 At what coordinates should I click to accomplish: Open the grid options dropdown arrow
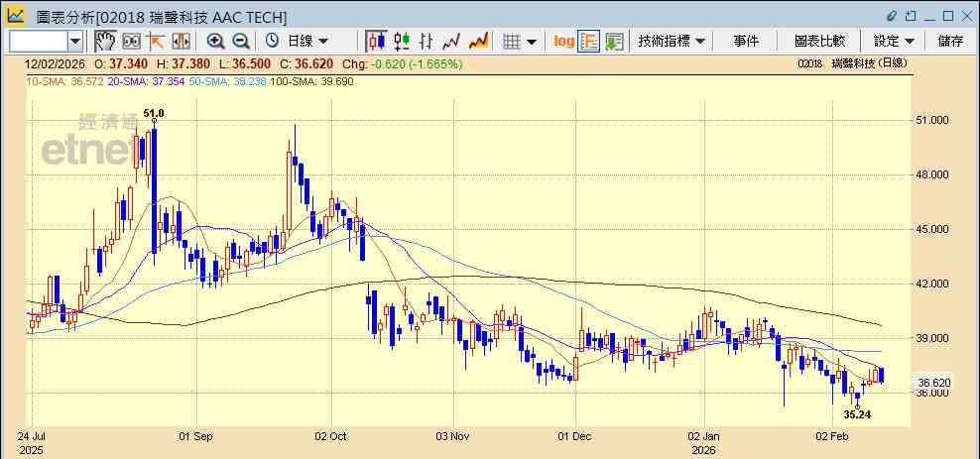tap(532, 42)
